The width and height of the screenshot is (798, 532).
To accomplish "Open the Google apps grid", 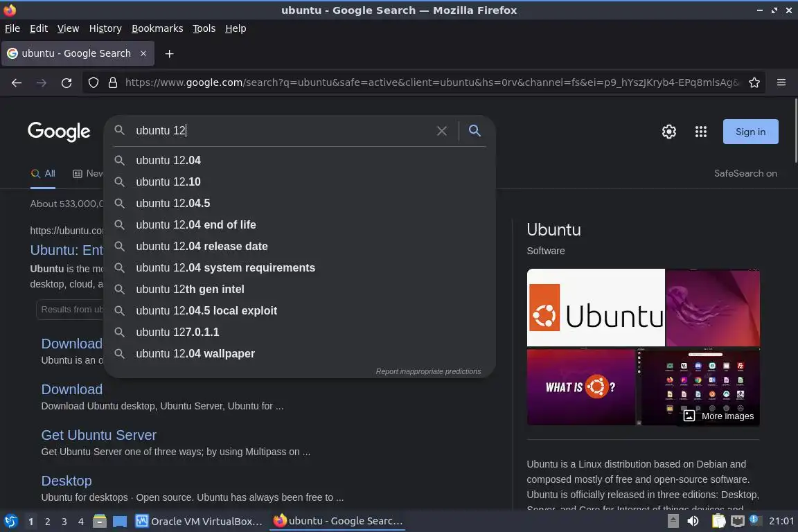I will [701, 132].
